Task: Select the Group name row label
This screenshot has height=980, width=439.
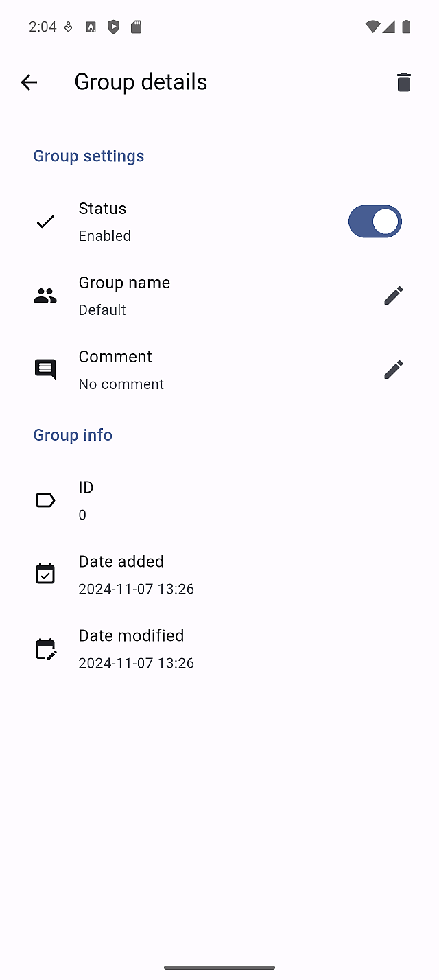Action: coord(124,283)
